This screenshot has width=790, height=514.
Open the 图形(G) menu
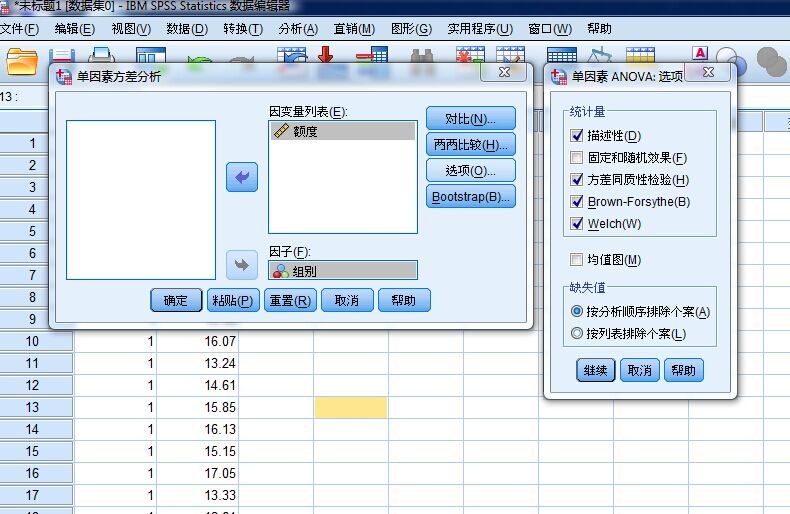(x=411, y=29)
